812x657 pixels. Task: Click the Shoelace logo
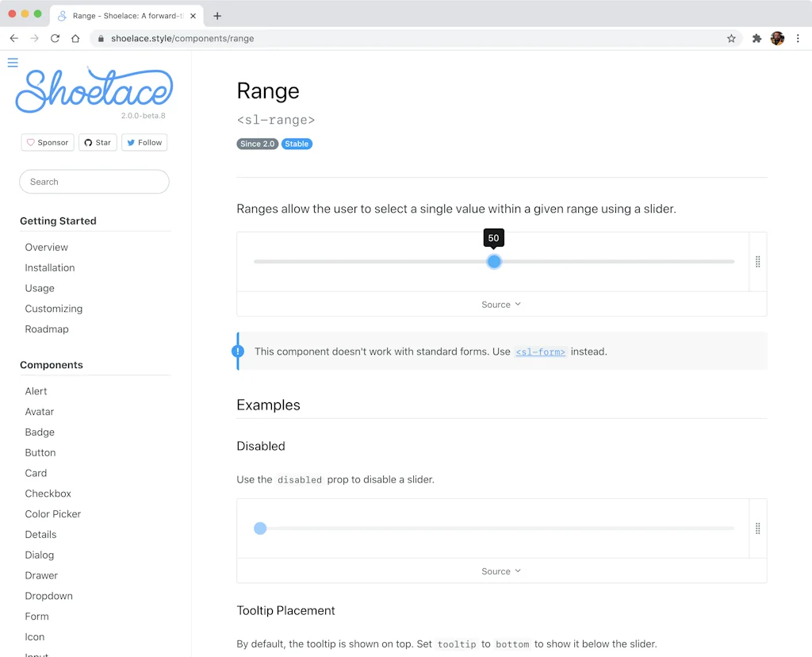tap(94, 89)
